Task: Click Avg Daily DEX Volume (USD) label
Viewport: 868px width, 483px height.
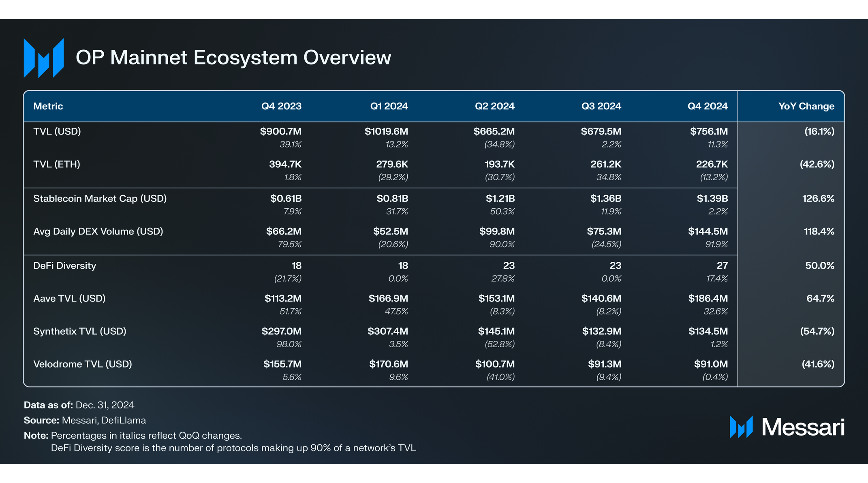Action: pos(98,231)
